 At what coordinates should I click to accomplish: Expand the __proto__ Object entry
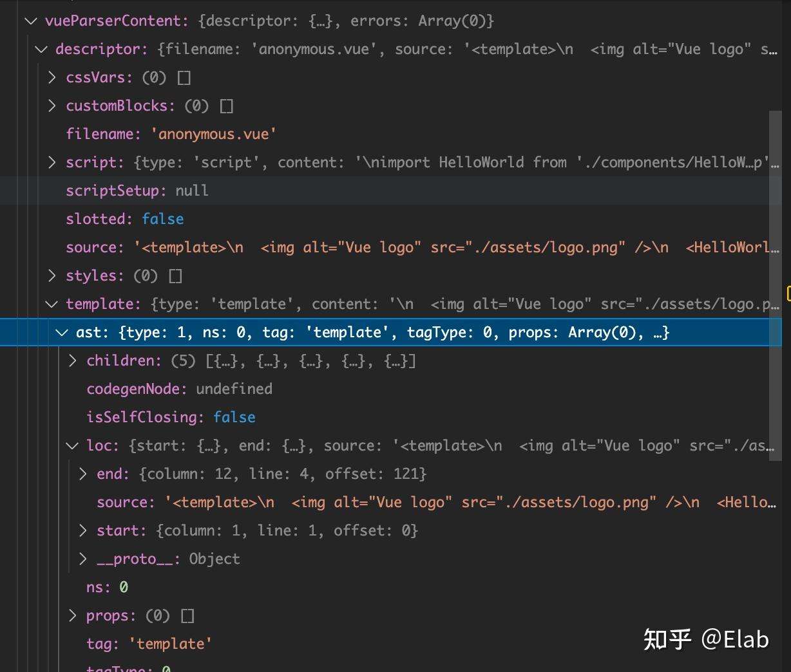(x=83, y=559)
